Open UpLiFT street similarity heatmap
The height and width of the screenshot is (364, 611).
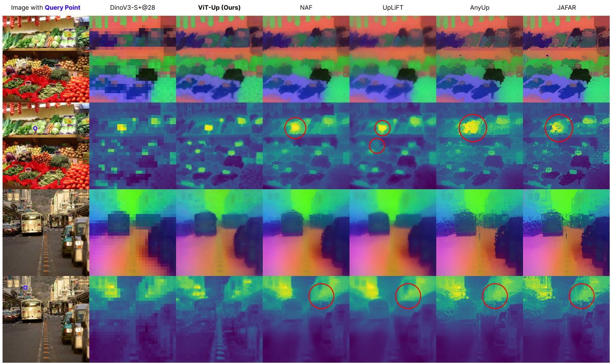click(x=393, y=319)
